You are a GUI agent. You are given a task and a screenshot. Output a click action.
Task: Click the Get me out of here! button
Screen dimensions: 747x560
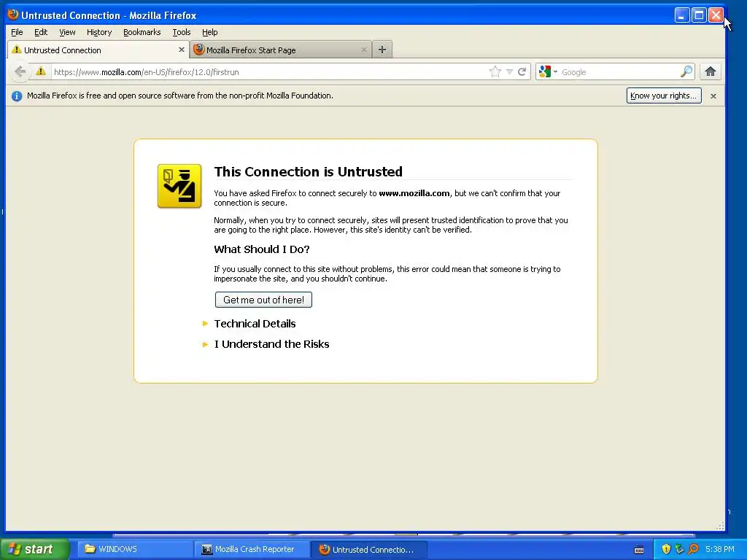tap(263, 300)
